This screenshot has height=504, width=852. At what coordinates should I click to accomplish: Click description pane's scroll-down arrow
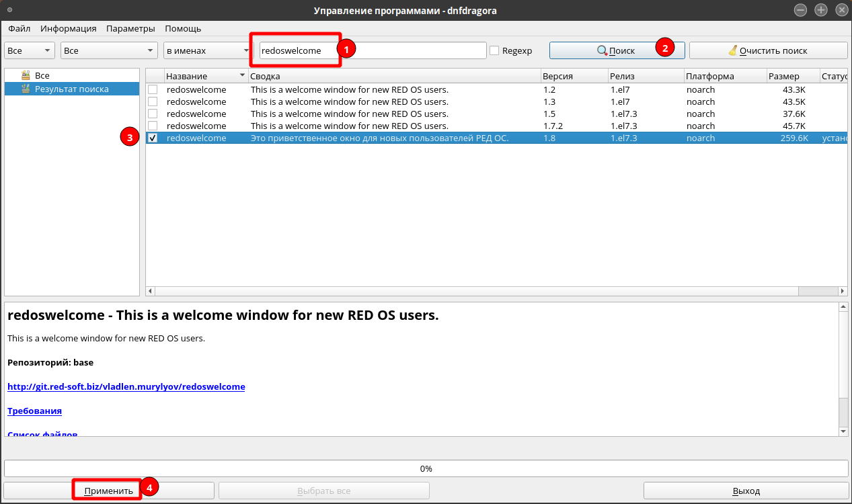pos(843,431)
